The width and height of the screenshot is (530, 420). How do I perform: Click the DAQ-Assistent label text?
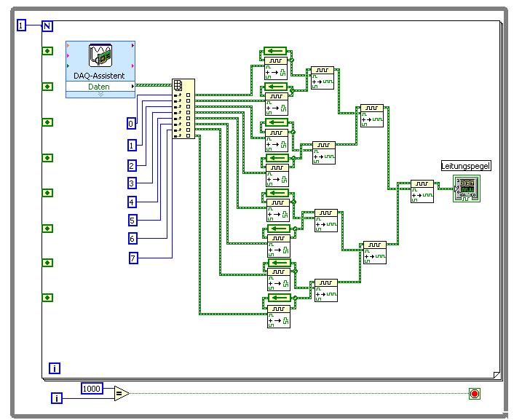coord(99,76)
